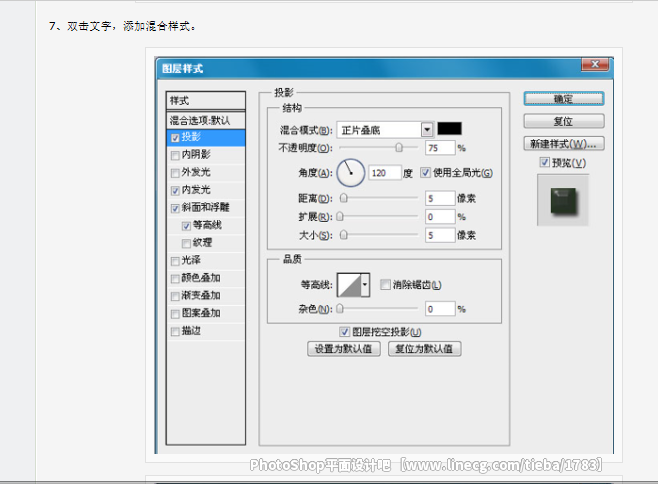Viewport: 658px width, 484px height.
Task: Click the 大小 value input field
Action: 440,235
